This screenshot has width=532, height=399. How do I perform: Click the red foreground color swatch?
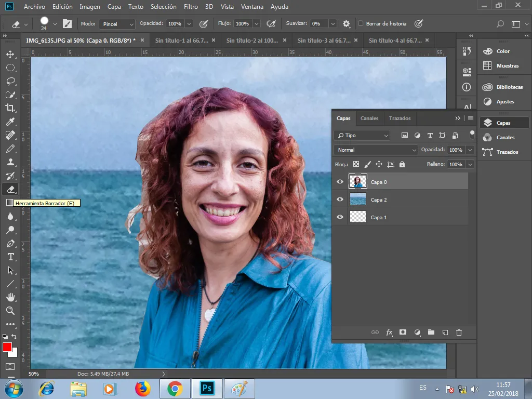[x=7, y=347]
